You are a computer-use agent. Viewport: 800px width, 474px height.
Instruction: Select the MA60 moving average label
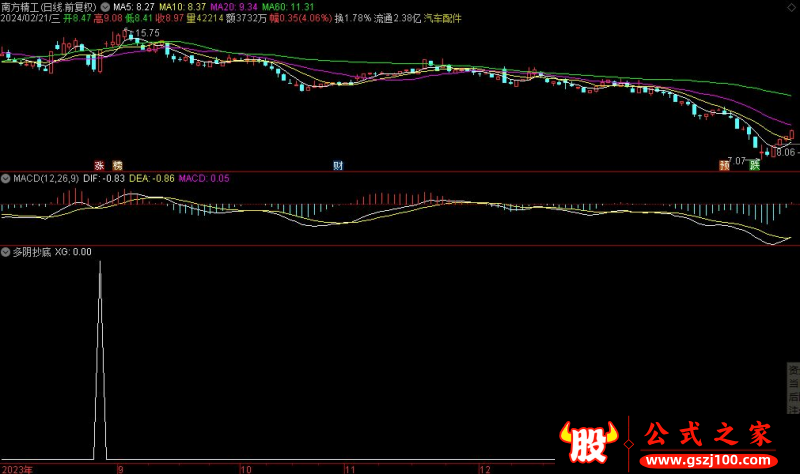(281, 6)
